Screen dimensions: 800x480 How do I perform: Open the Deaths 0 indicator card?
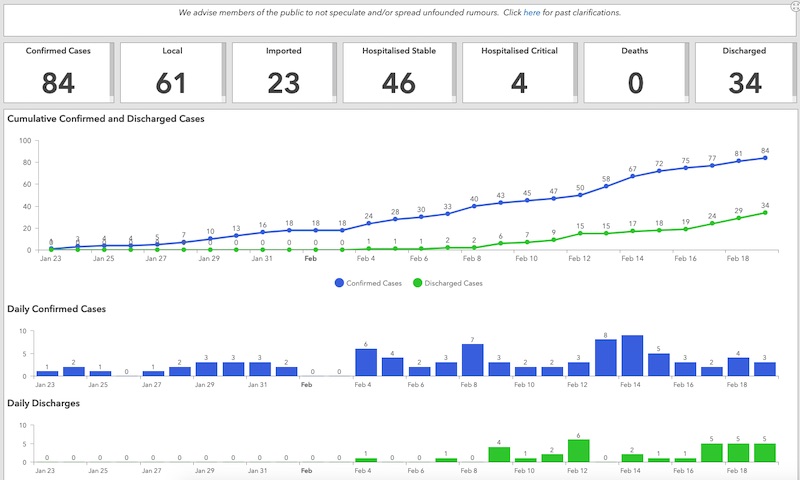coord(634,72)
